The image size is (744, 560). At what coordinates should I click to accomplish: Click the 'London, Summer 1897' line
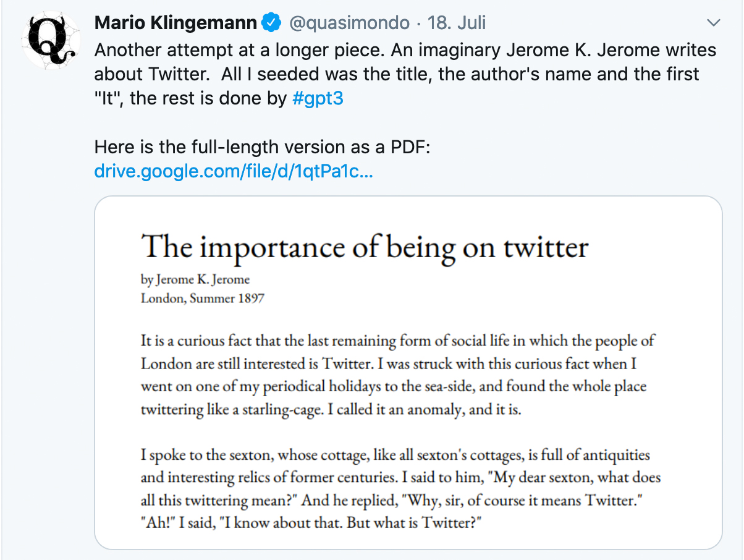(x=203, y=298)
